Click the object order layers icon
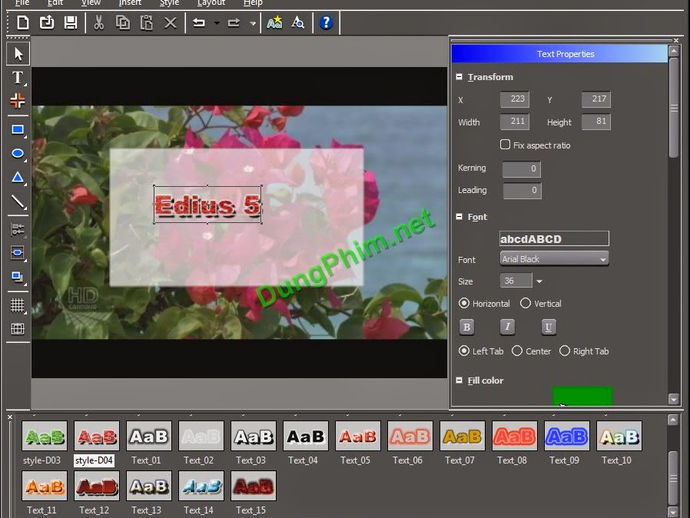 18,277
